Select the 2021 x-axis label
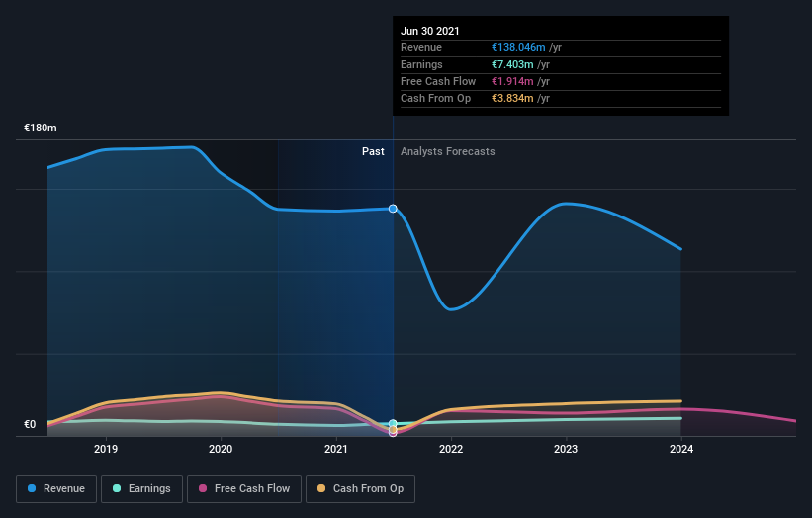 coord(335,449)
